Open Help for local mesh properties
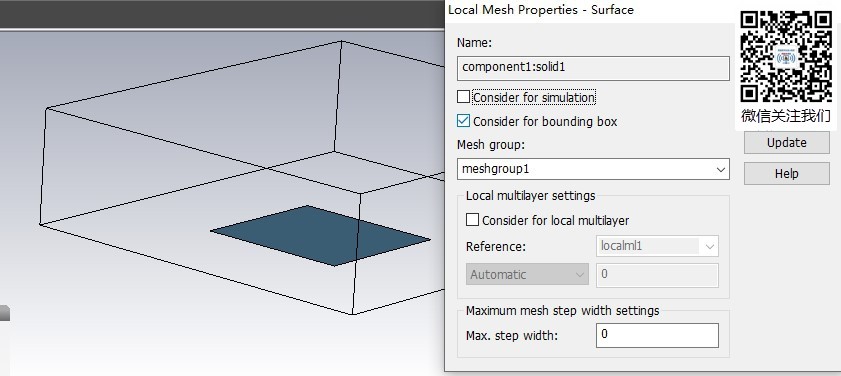This screenshot has height=376, width=841. click(786, 174)
